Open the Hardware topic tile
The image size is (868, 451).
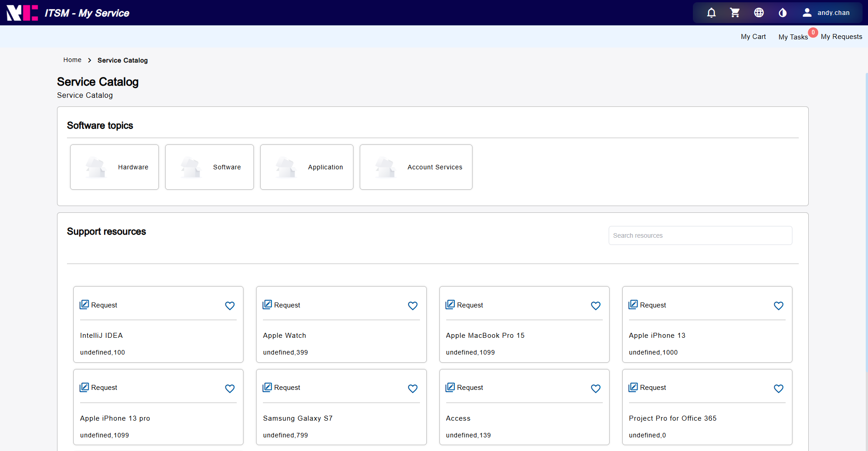[114, 167]
